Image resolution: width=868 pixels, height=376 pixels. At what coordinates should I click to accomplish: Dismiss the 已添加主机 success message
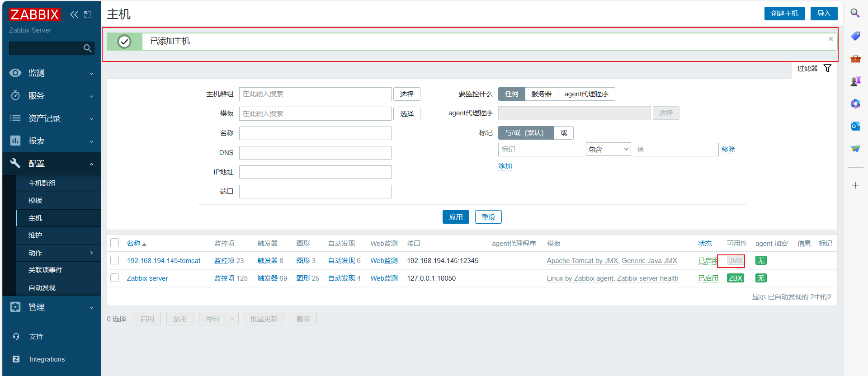[x=830, y=39]
